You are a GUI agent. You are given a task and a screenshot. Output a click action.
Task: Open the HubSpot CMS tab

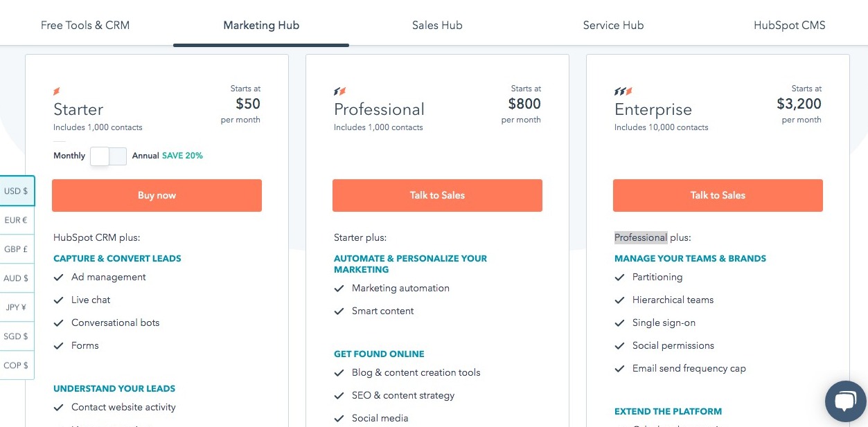790,26
